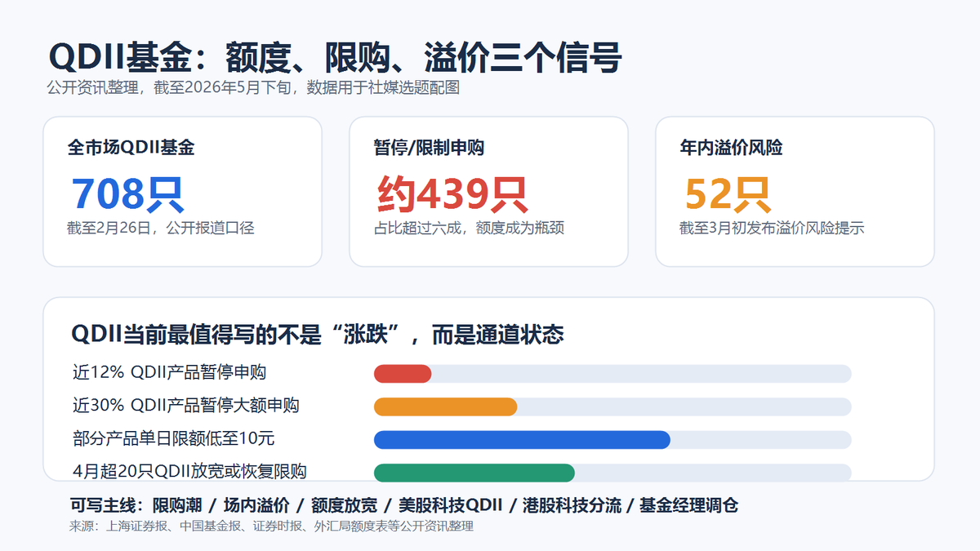The width and height of the screenshot is (980, 551).
Task: Click the caption '占比超过六成，额度成为瓶颈'
Action: coord(469,228)
